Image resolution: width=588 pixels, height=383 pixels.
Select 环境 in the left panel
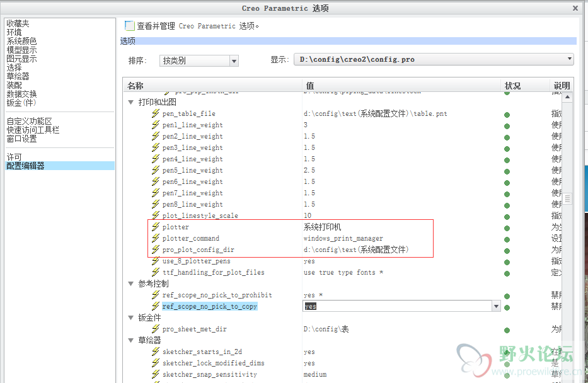pyautogui.click(x=14, y=32)
